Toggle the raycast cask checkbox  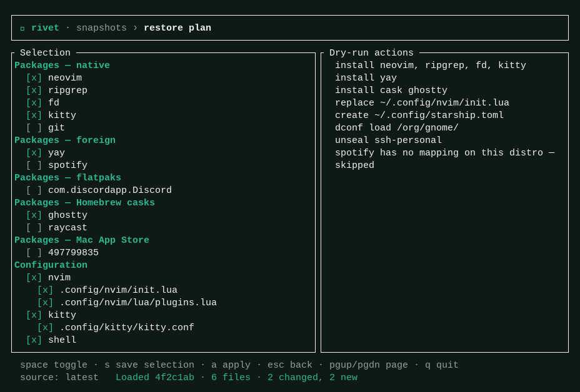pos(34,228)
